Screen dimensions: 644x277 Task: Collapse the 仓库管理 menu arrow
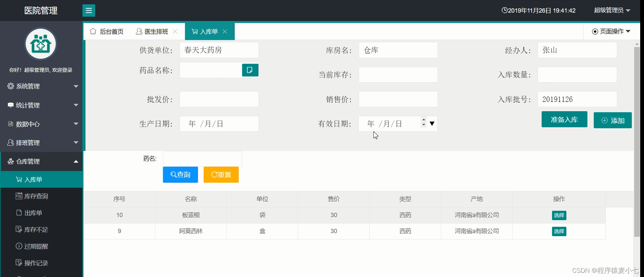[76, 161]
